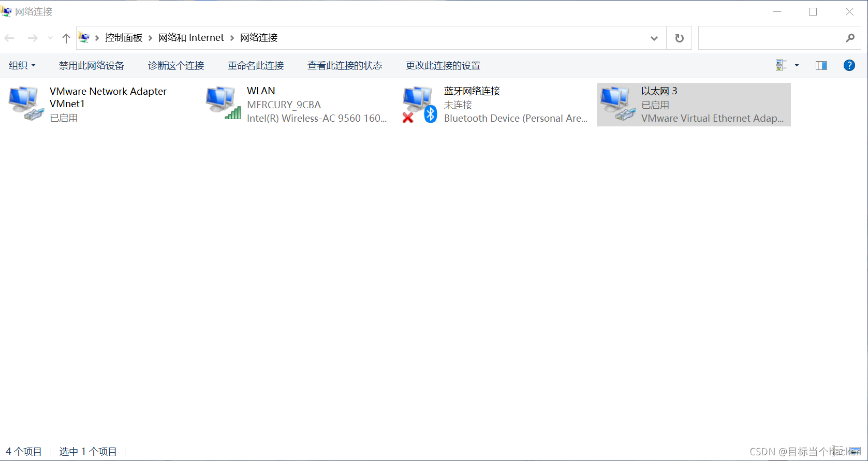This screenshot has height=461, width=868.
Task: Expand chevron before 控制面板 breadcrumb
Action: tap(97, 38)
